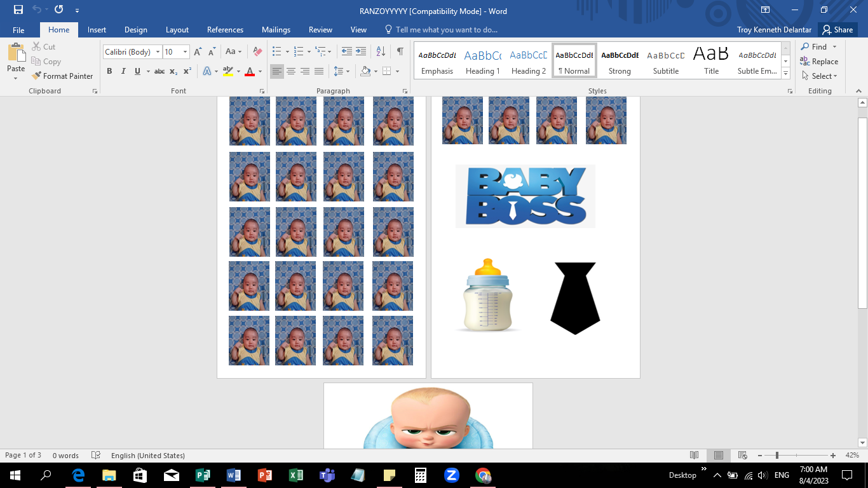The image size is (868, 488).
Task: Apply italic formatting
Action: point(123,71)
